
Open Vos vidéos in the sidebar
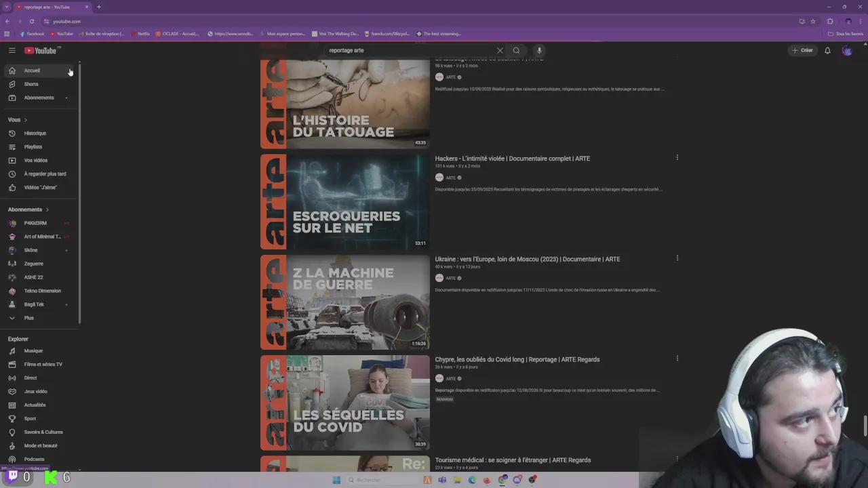pos(40,161)
